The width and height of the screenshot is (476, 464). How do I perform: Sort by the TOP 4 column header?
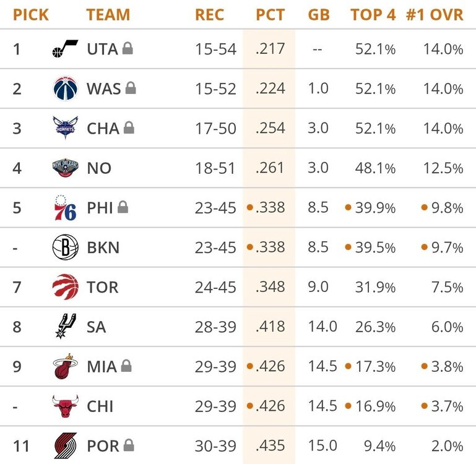[x=373, y=14]
